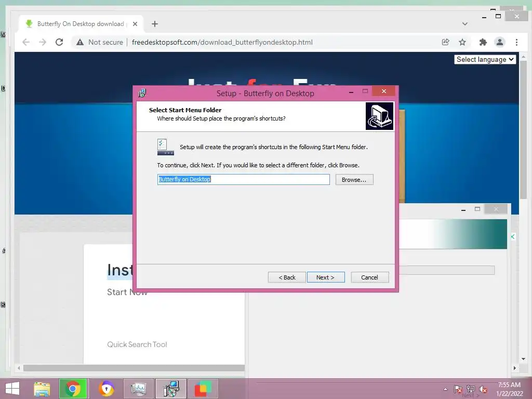
Task: Click the muted volume tray icon
Action: pos(483,389)
